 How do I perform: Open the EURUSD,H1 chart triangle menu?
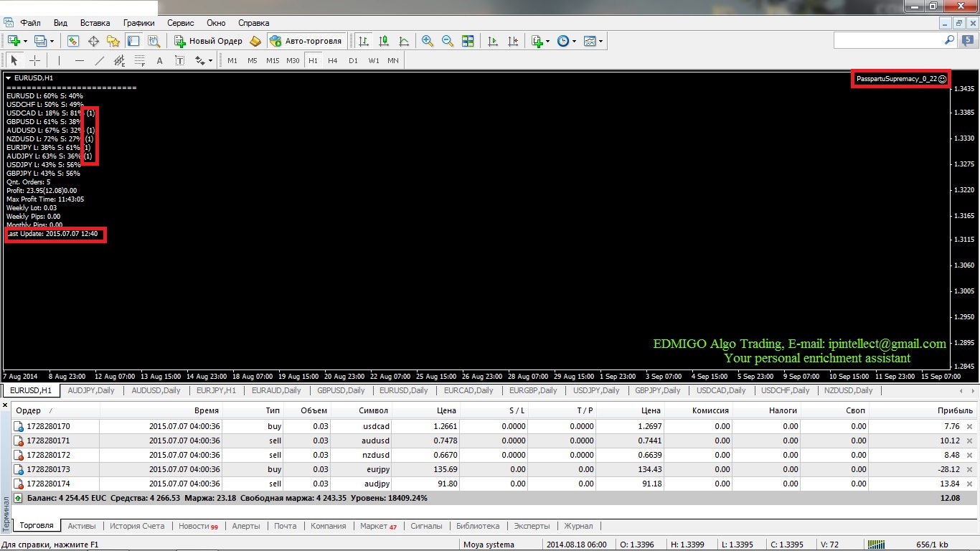click(8, 77)
